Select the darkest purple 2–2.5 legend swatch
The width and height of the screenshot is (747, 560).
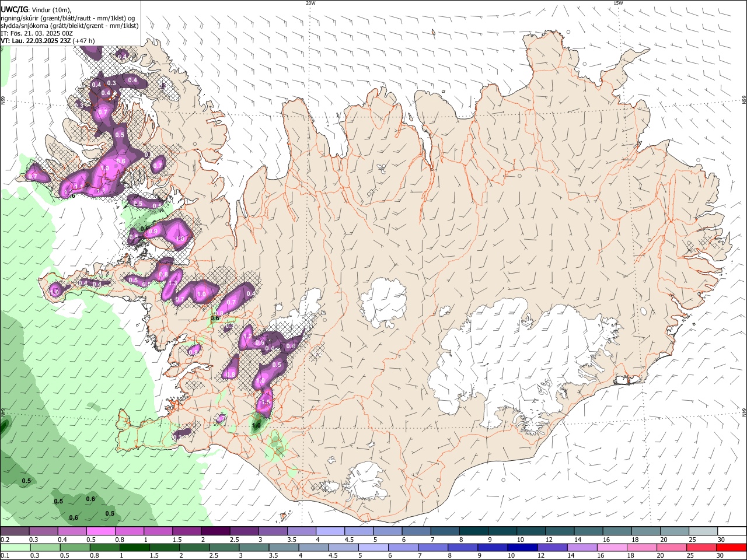point(215,531)
